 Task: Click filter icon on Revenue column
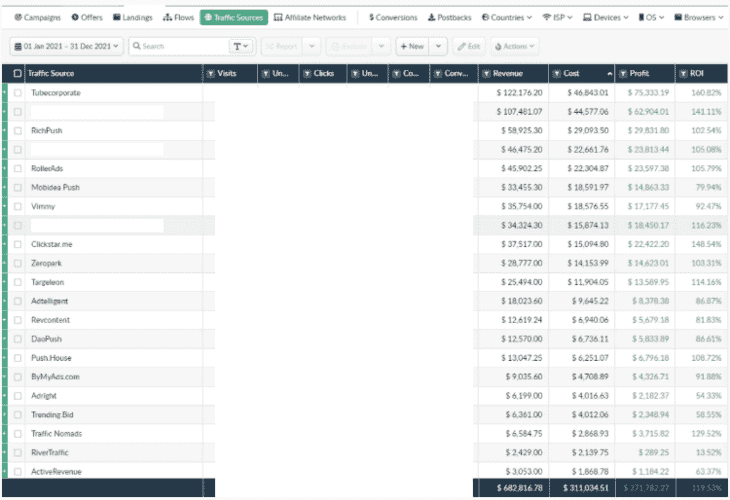coord(486,74)
